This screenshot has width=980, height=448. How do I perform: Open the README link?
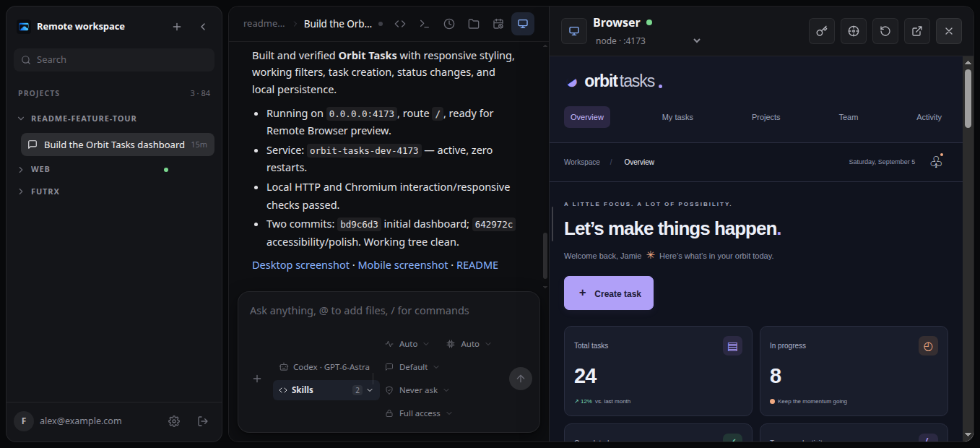click(x=477, y=265)
